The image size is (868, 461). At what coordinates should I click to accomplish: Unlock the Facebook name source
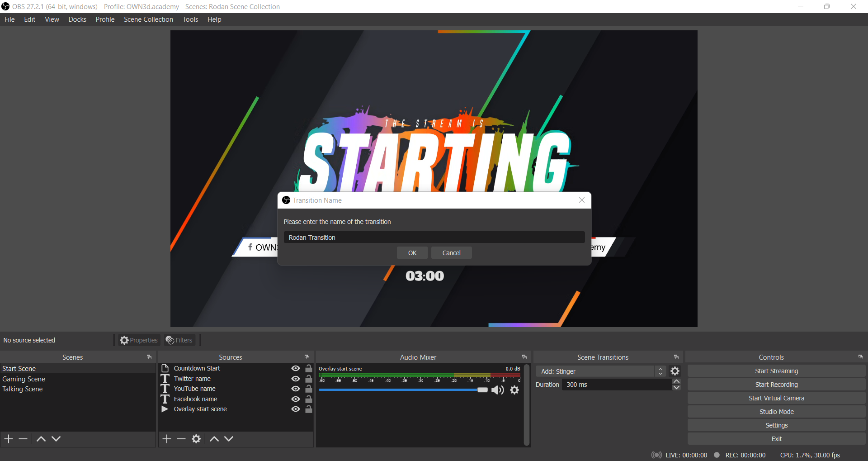[309, 399]
